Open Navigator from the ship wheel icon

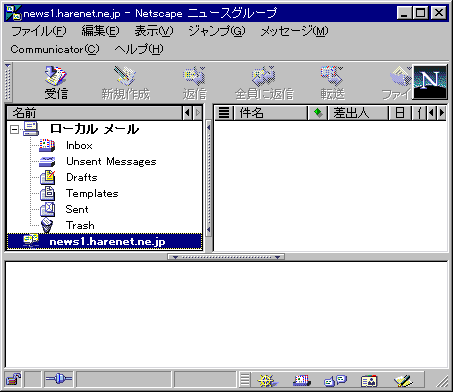coord(267,380)
